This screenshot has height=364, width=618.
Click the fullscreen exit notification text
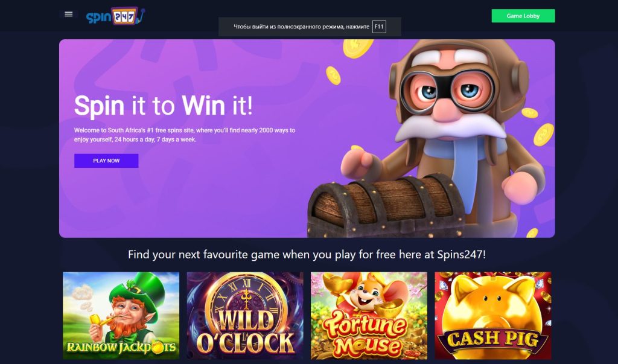302,27
